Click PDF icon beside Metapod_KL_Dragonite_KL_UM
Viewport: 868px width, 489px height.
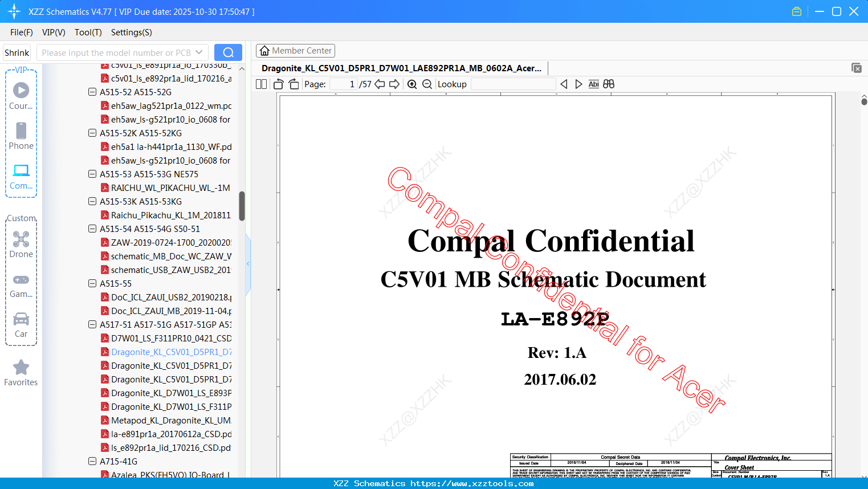click(x=105, y=421)
